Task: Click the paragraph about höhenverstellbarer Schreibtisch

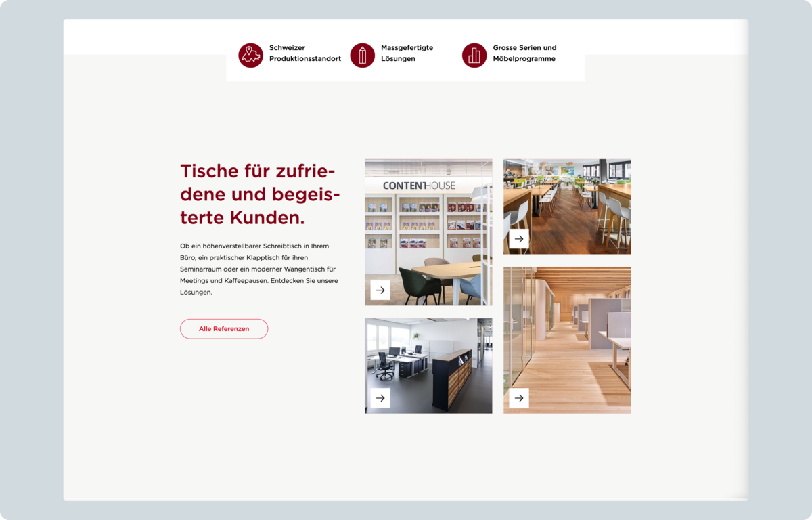Action: click(x=258, y=269)
